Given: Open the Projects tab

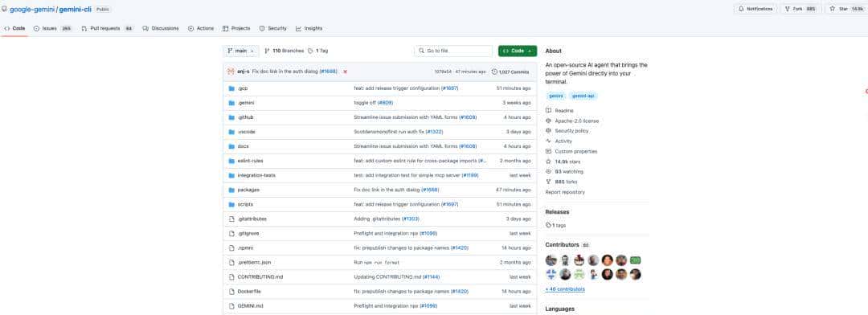Looking at the screenshot, I should tap(236, 28).
